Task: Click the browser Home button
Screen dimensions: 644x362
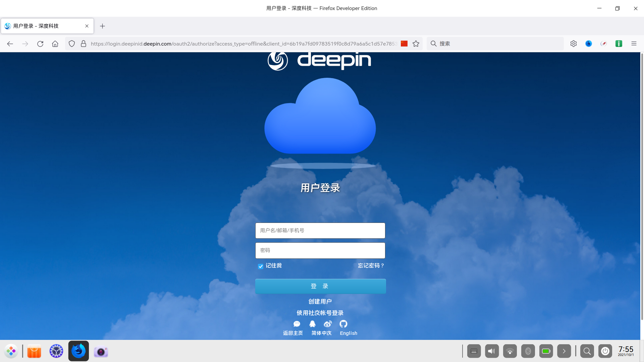Action: 55,44
